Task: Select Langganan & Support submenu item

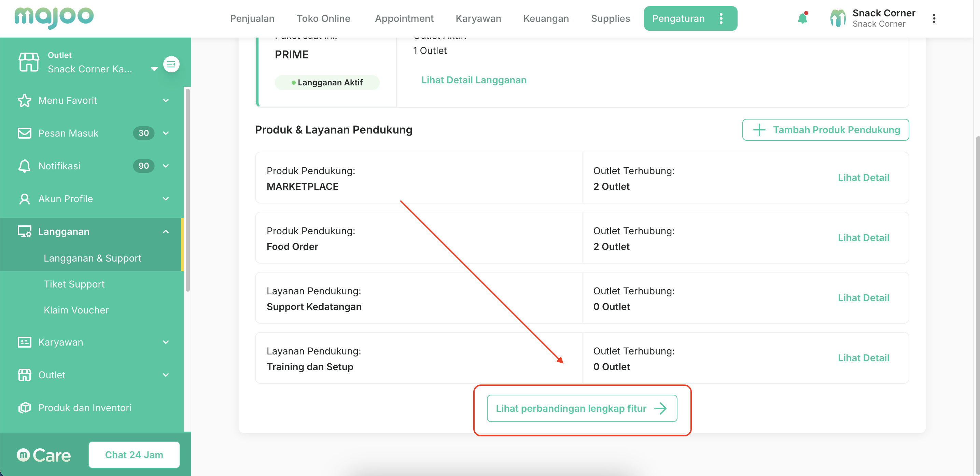Action: [93, 258]
